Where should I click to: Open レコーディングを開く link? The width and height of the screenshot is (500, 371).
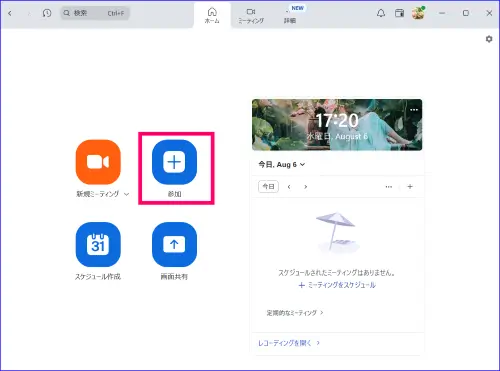pyautogui.click(x=289, y=343)
